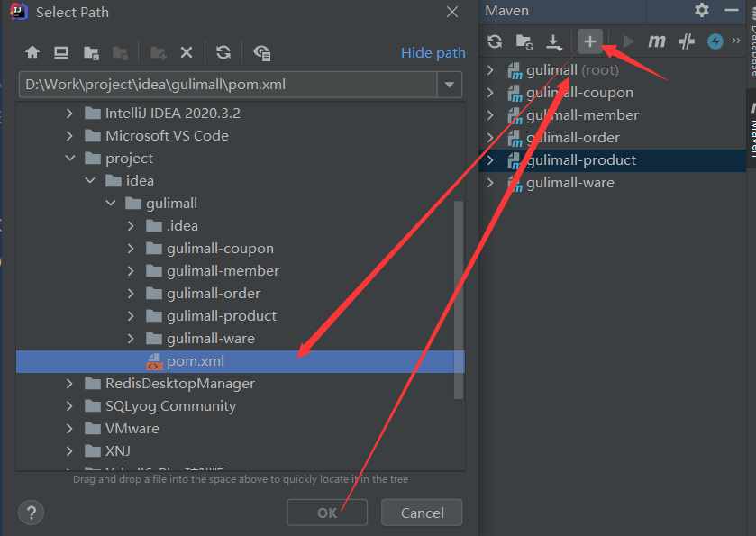Collapse the gulimall folder in tree

tap(111, 204)
